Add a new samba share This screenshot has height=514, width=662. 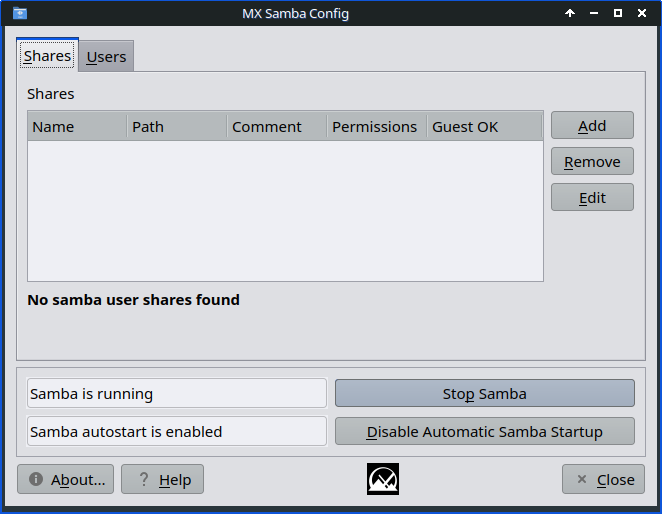tap(592, 125)
